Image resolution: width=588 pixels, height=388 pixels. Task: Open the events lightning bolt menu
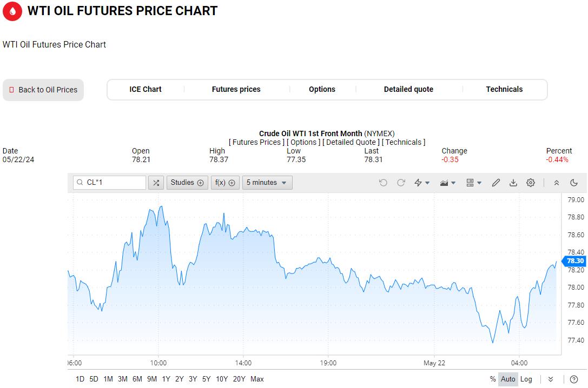click(421, 183)
